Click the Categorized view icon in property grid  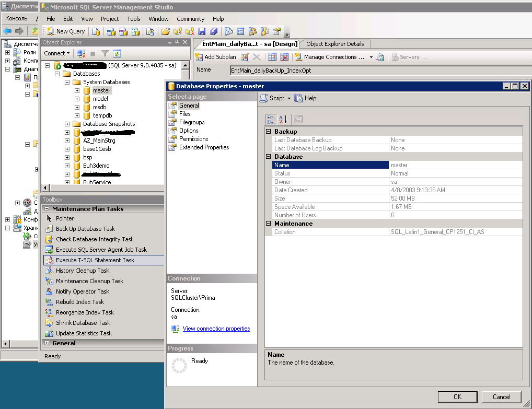coord(271,119)
